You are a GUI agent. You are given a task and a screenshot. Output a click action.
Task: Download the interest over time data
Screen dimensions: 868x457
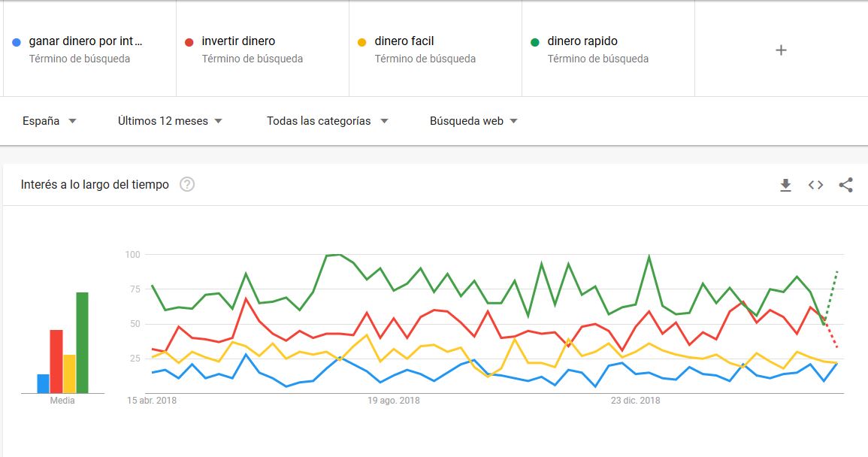[x=785, y=185]
